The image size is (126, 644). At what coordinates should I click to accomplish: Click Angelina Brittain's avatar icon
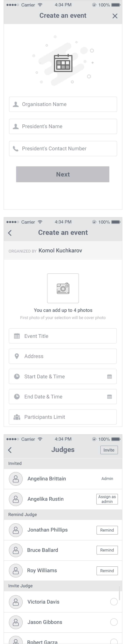pos(16,479)
